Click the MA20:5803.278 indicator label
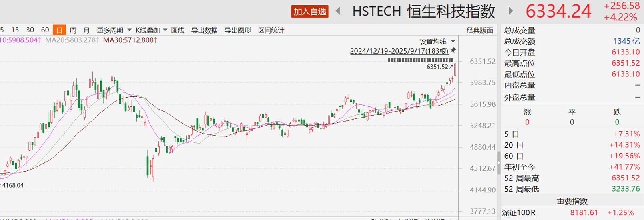This screenshot has height=220, width=644. (x=72, y=40)
